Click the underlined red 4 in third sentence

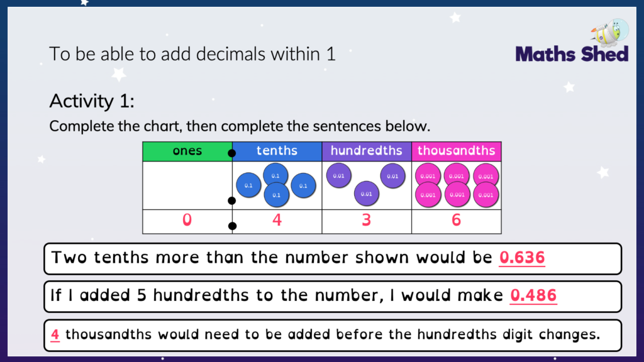pyautogui.click(x=55, y=334)
